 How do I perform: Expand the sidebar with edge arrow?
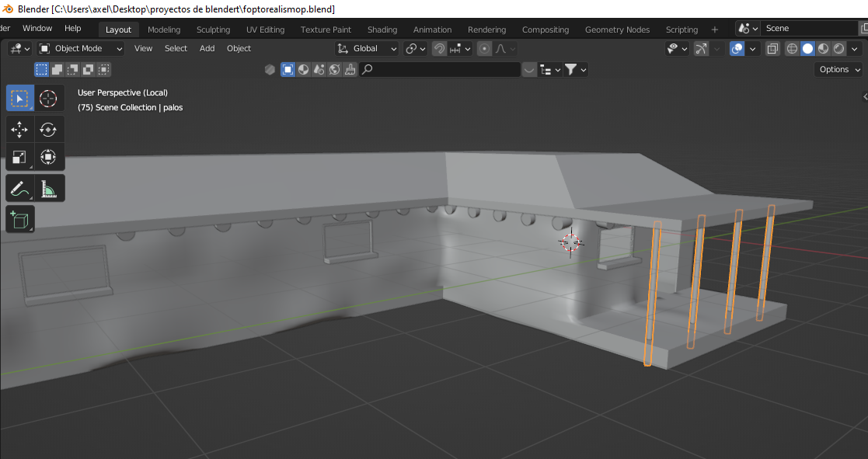(865, 97)
